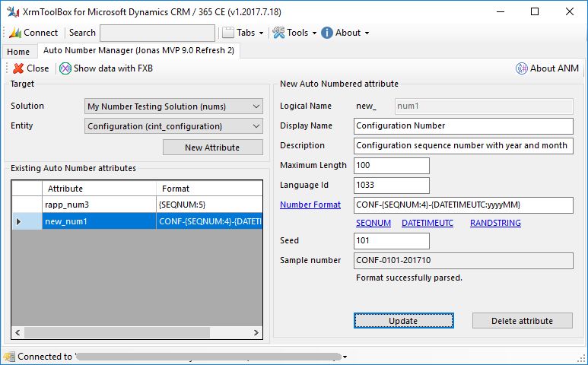Open About ANM icon
Viewport: 588px width, 365px height.
pyautogui.click(x=522, y=68)
